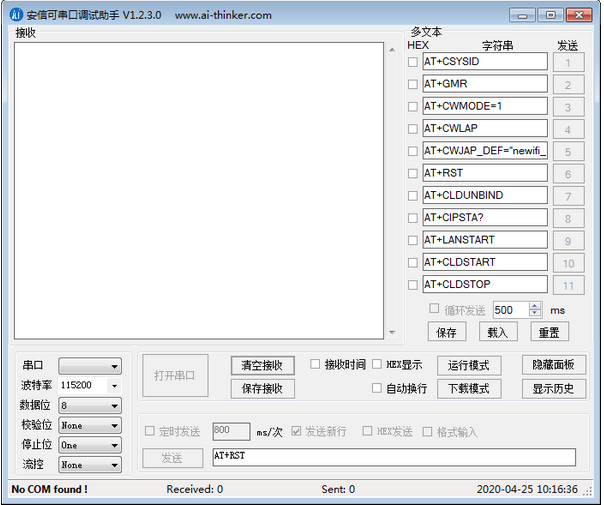Click 保存接收 save receive button
Screen dimensions: 604x505
coord(263,389)
